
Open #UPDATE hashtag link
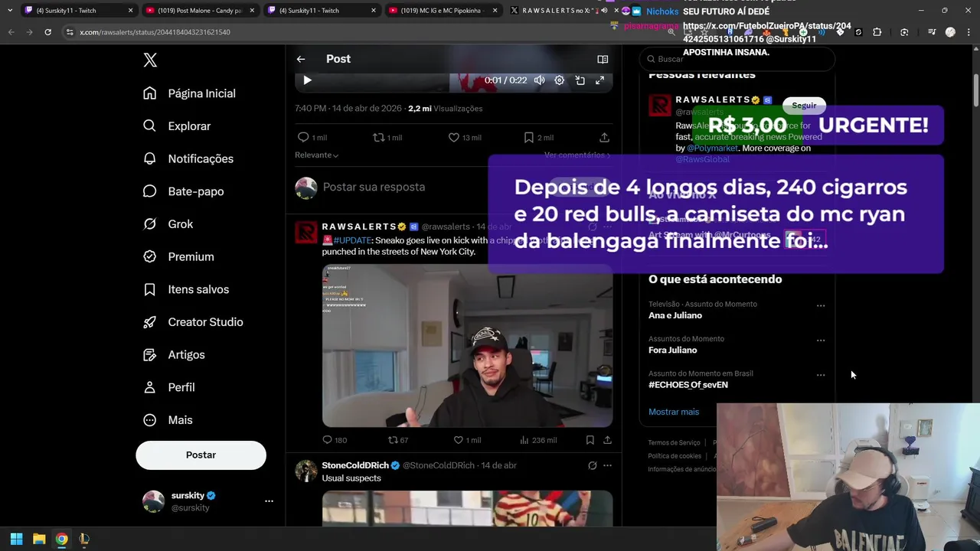352,240
